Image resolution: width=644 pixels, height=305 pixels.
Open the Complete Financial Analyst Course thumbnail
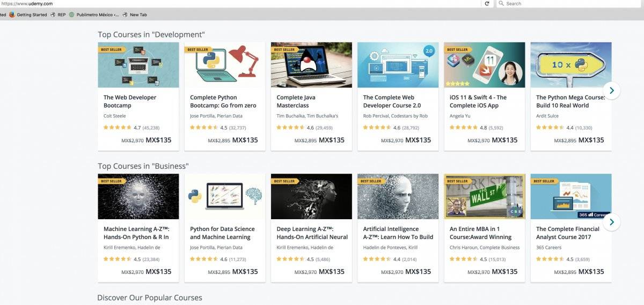[x=571, y=196]
